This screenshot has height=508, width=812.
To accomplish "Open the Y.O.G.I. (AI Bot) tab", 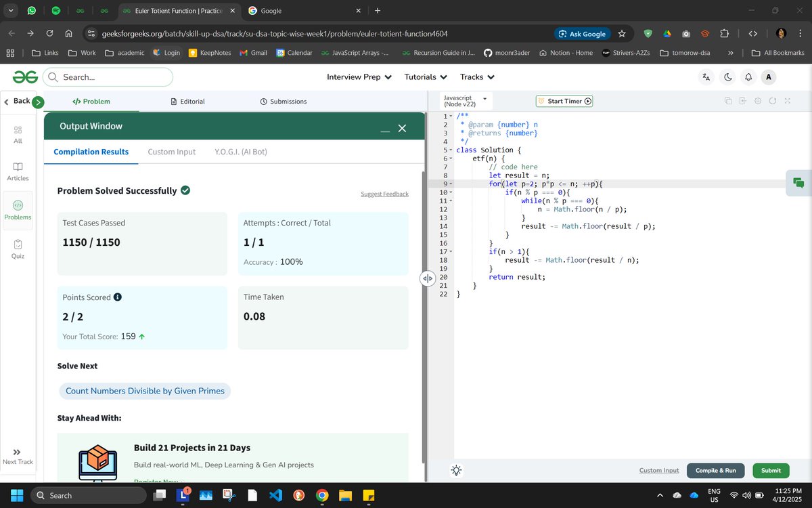I will pyautogui.click(x=241, y=152).
